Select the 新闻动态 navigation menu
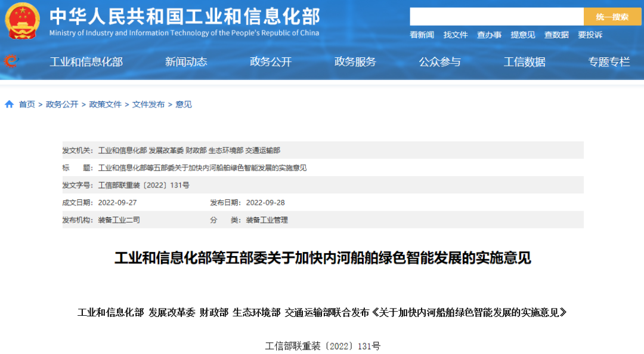644x354 pixels. click(x=186, y=62)
